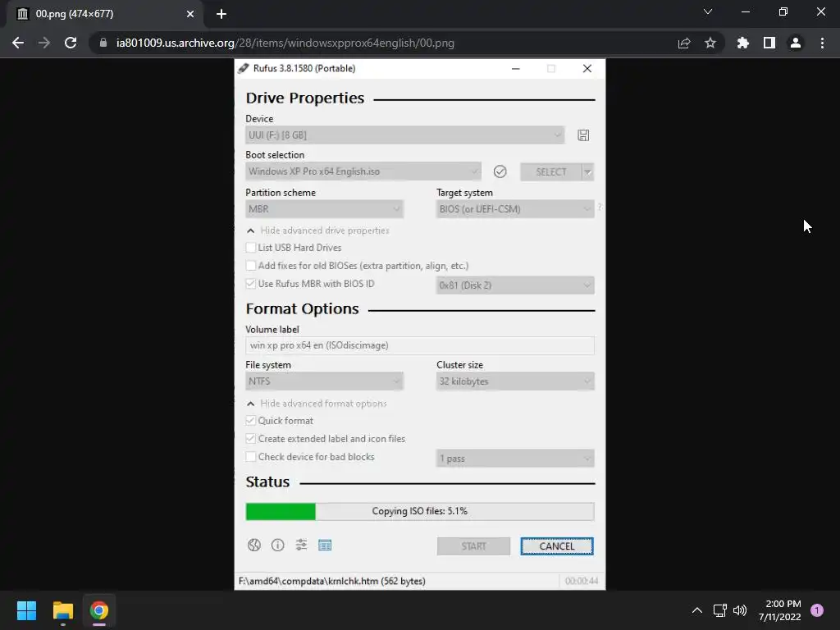Open the network tray icon
Viewport: 840px width, 630px height.
click(x=719, y=610)
